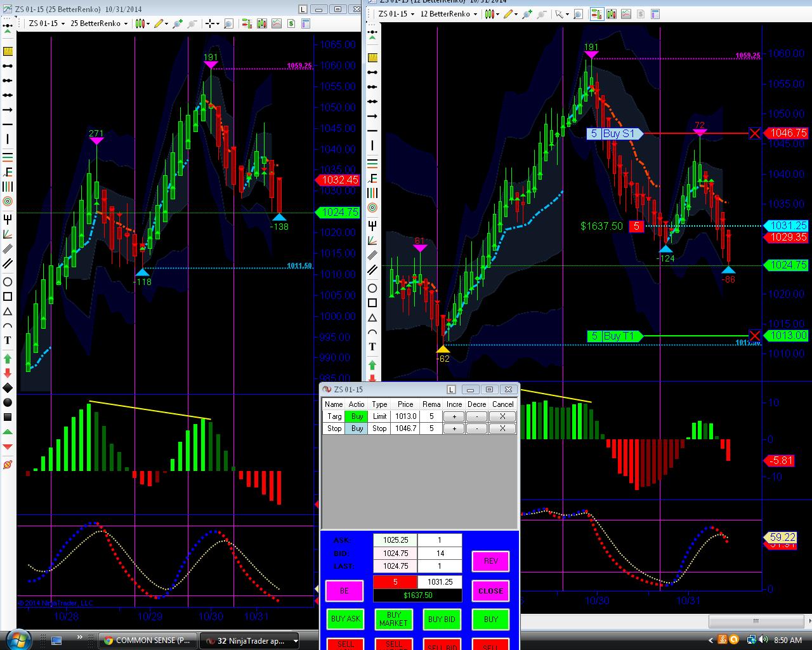Click the BUY ASK button
This screenshot has width=812, height=650.
(345, 620)
